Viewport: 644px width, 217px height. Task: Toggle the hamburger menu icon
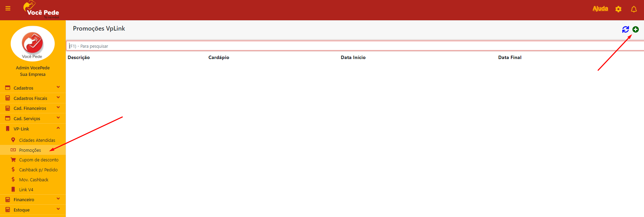click(x=8, y=9)
